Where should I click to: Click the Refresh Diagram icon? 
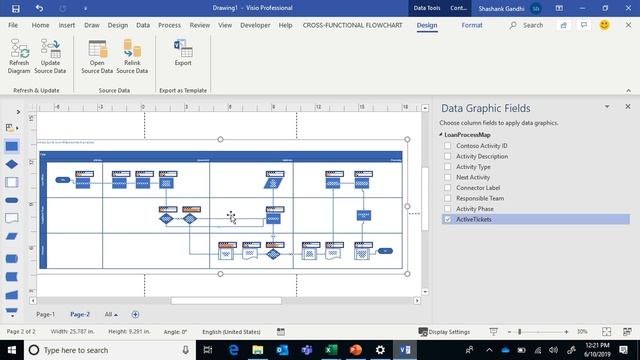[19, 56]
